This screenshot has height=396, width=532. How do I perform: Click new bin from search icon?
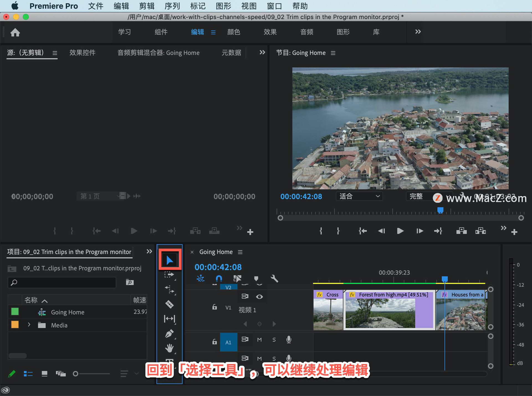(x=130, y=282)
